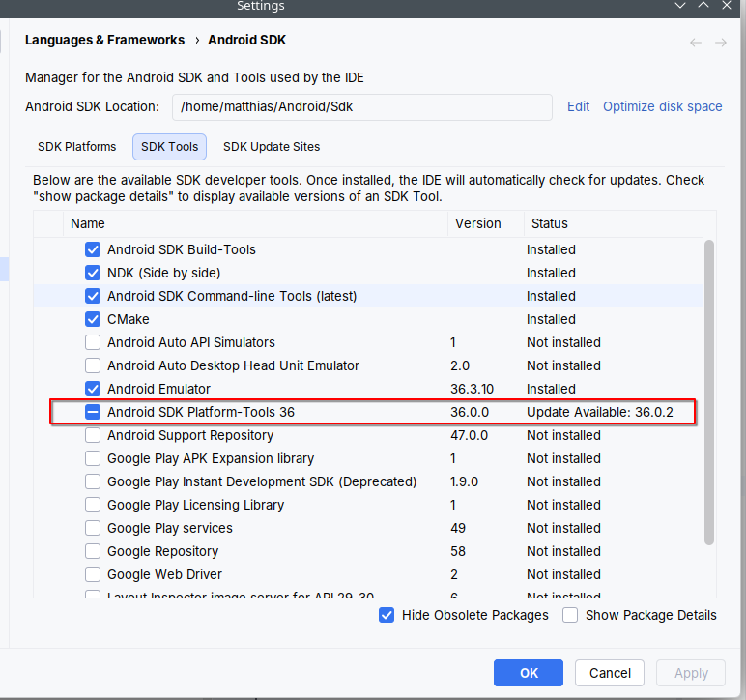Screen dimensions: 746x700
Task: Toggle the Android SDK Platform-Tools 36 checkbox
Action: 93,412
